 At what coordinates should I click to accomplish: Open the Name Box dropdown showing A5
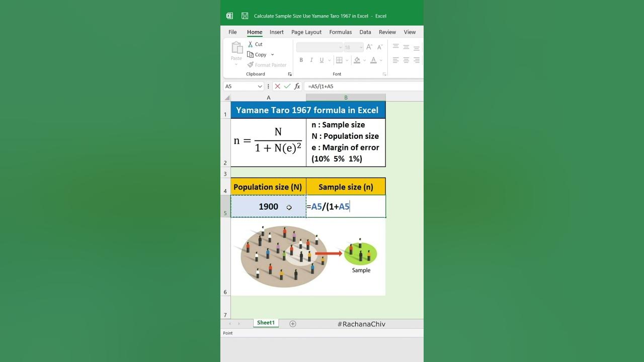260,86
